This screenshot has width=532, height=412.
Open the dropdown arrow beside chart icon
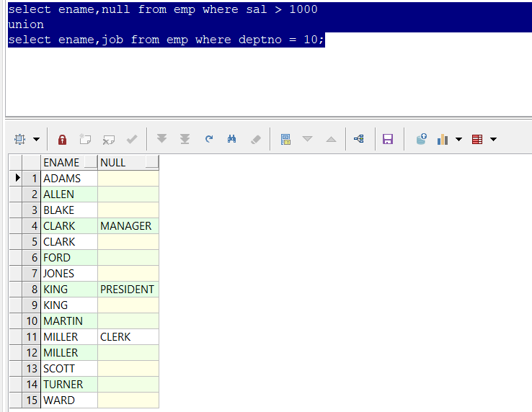click(x=458, y=139)
